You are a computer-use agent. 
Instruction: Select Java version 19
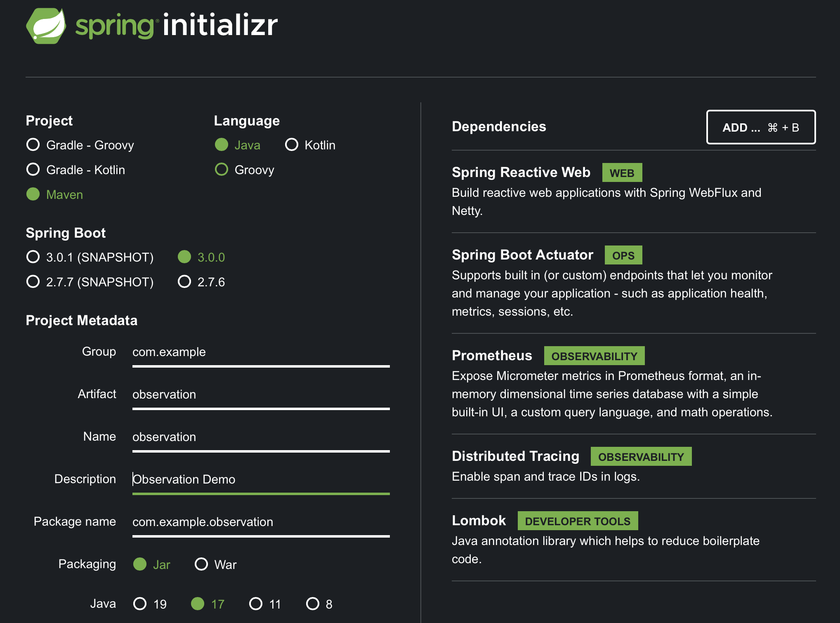coord(140,604)
